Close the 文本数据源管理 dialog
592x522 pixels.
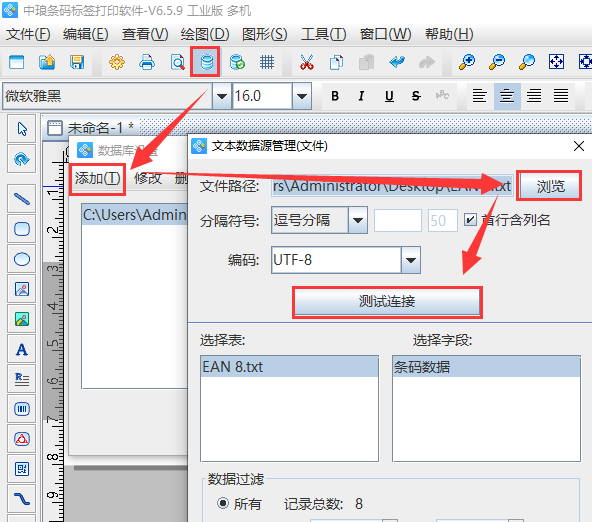coord(578,146)
